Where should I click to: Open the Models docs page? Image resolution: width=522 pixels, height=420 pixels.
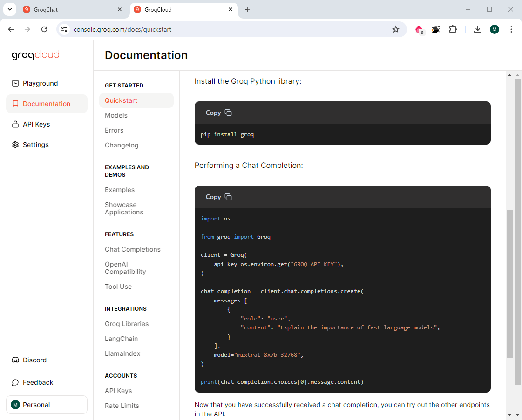(x=116, y=115)
